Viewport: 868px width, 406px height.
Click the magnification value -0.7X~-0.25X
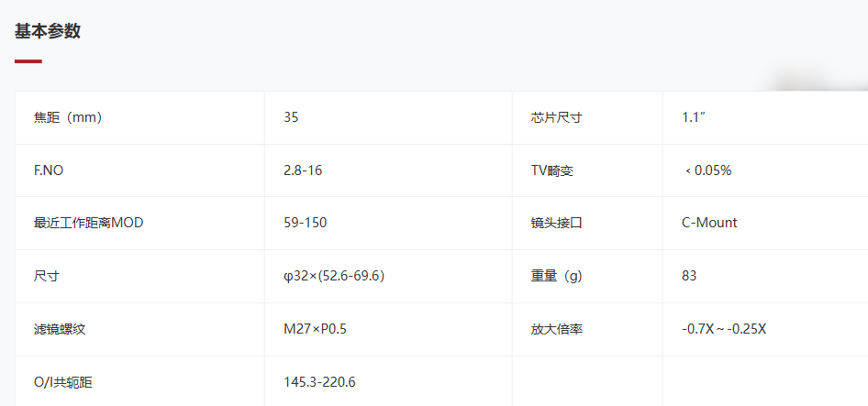(724, 329)
